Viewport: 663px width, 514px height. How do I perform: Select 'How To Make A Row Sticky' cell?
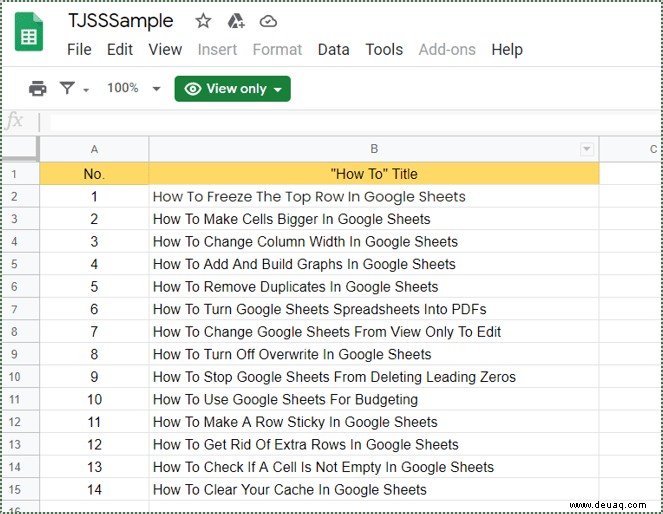pos(374,422)
